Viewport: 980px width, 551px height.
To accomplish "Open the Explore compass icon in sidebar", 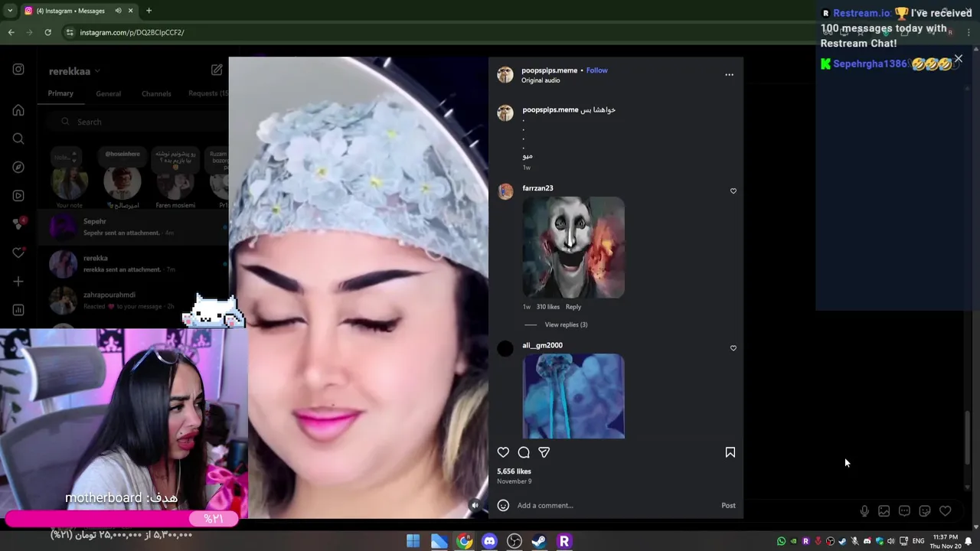I will 18,167.
